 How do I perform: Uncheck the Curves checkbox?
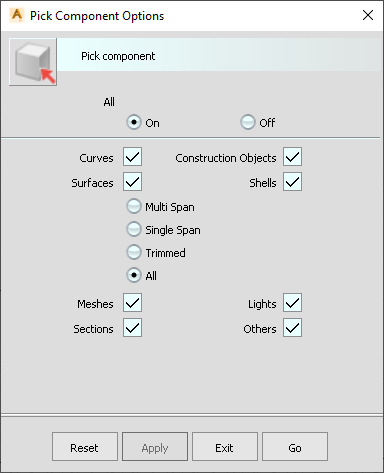click(132, 157)
